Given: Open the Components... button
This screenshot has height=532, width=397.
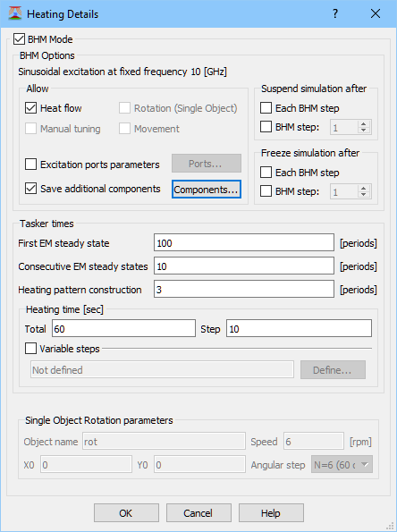Looking at the screenshot, I should coord(207,190).
